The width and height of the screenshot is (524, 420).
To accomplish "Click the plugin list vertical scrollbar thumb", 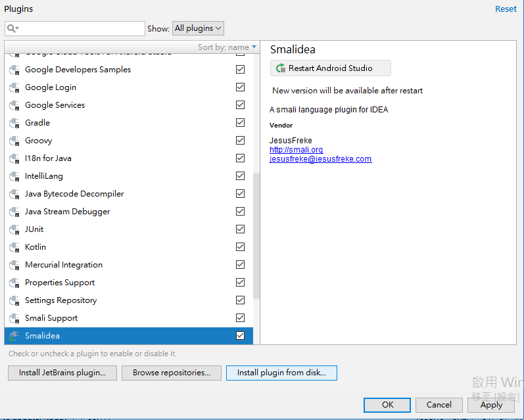I will click(256, 235).
